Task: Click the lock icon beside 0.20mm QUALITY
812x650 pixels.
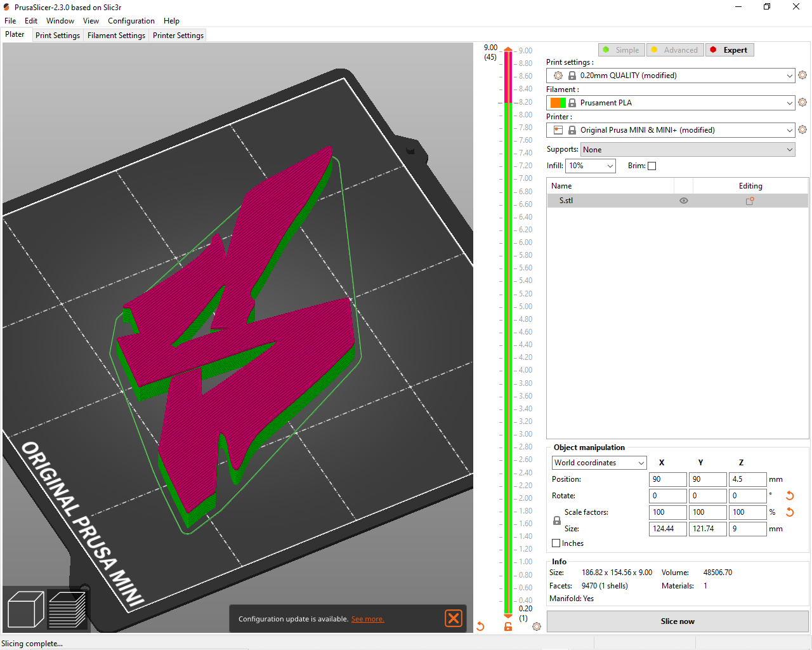Action: point(572,76)
